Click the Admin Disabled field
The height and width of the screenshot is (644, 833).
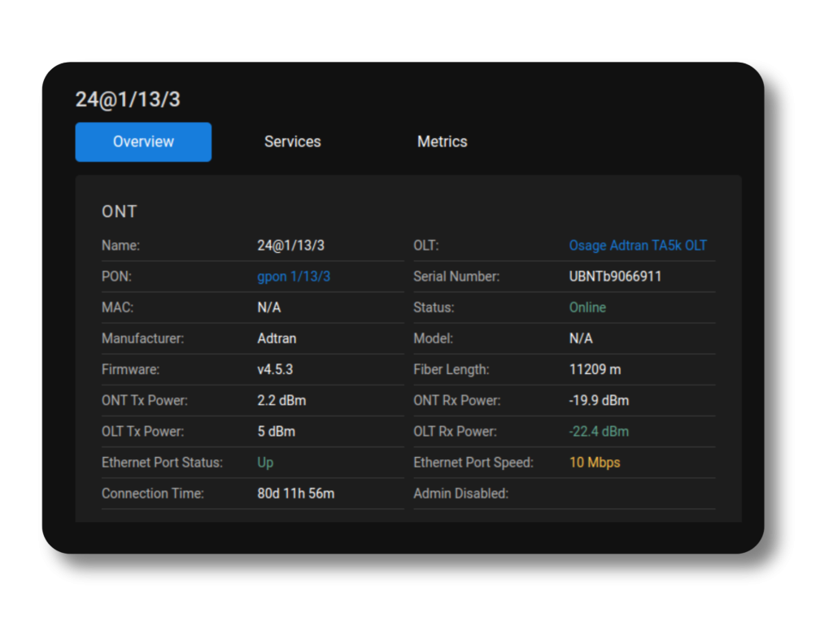[x=461, y=493]
